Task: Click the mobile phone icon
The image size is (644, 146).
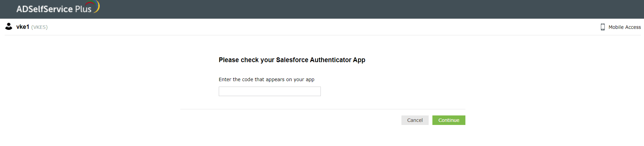Action: pos(602,27)
